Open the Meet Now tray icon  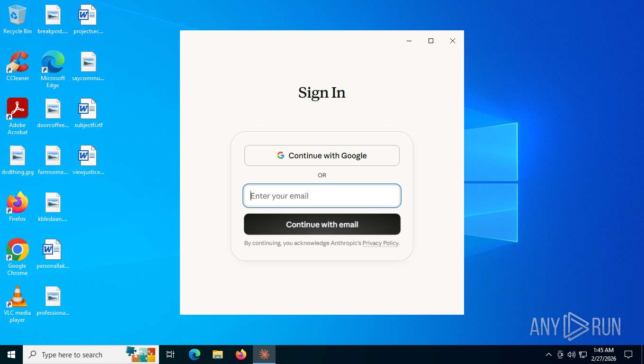pos(560,355)
